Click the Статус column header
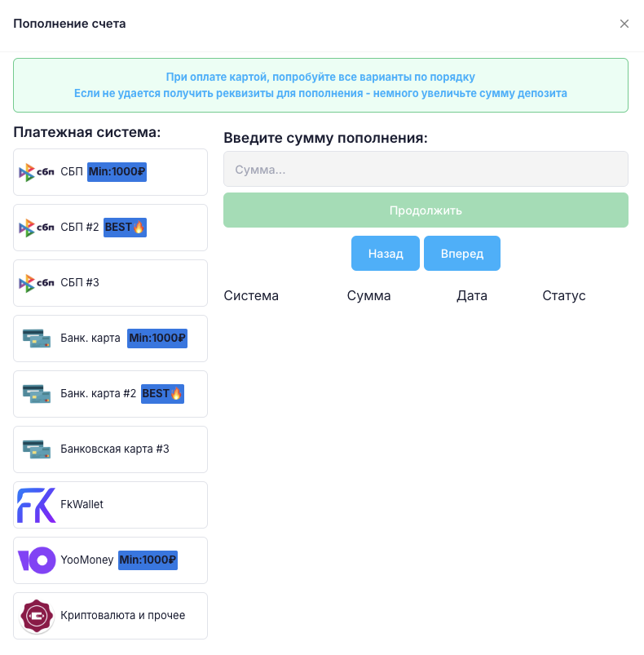Image resolution: width=644 pixels, height=655 pixels. coord(564,296)
